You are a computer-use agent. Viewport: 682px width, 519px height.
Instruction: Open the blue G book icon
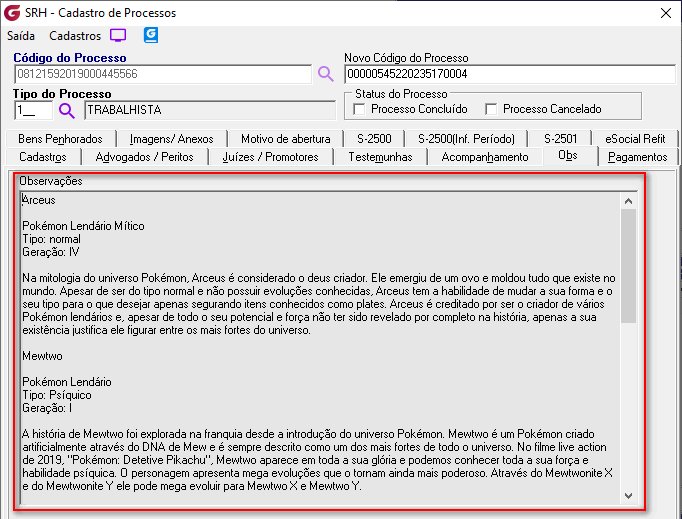pyautogui.click(x=151, y=35)
